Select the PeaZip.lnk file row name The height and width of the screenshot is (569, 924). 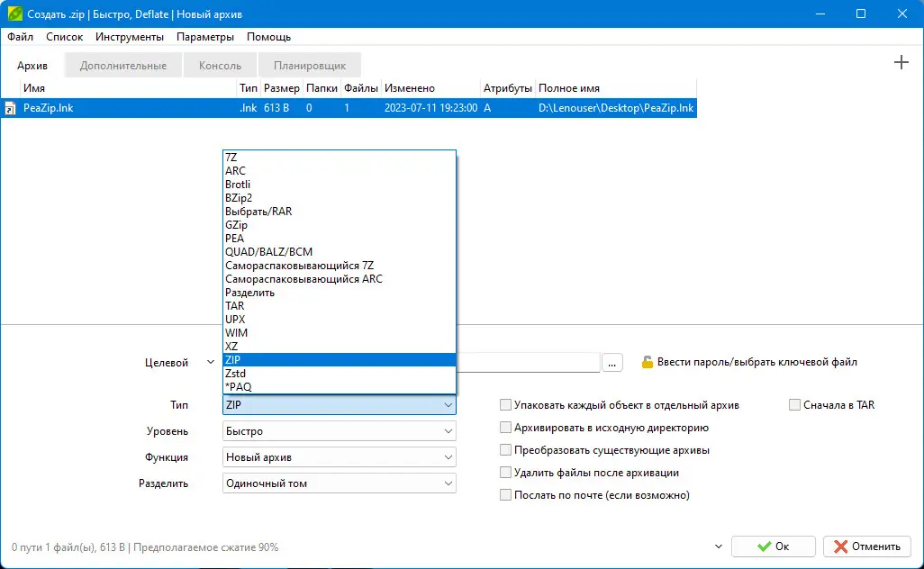(x=49, y=108)
